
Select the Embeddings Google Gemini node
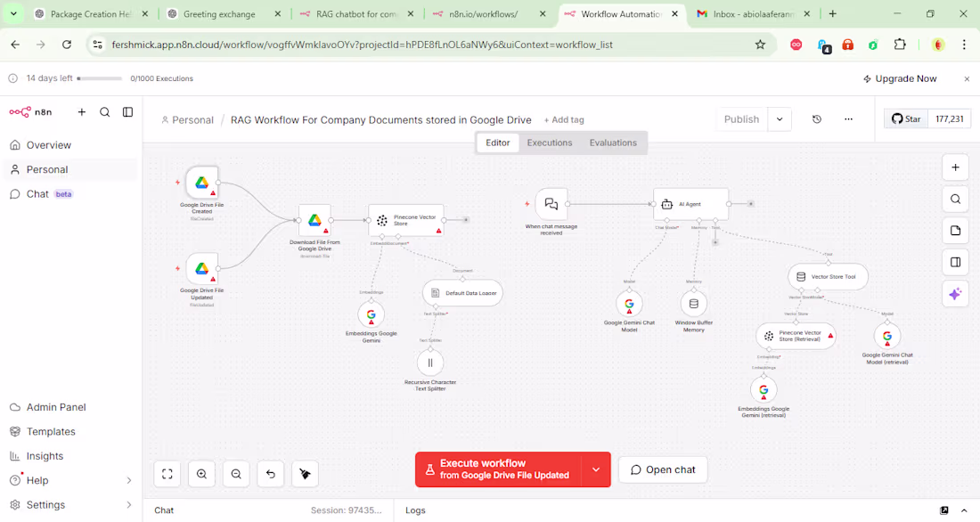tap(372, 314)
